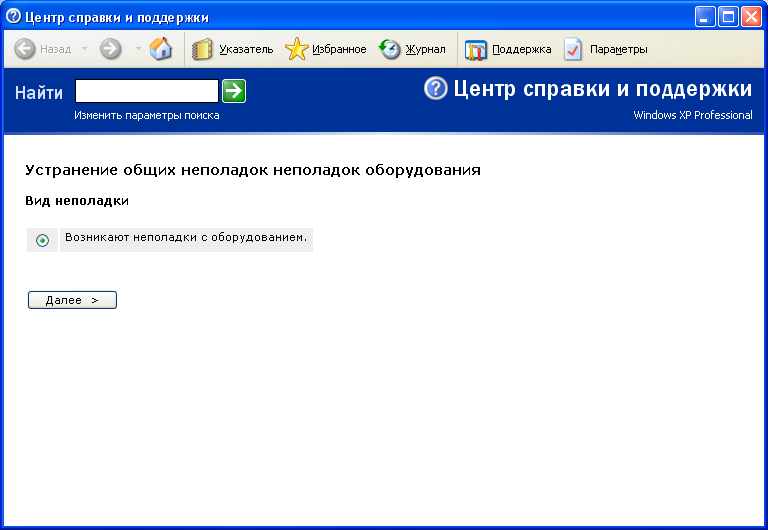
Task: Select radio Возникают неполадки с оборудованием
Action: point(43,241)
